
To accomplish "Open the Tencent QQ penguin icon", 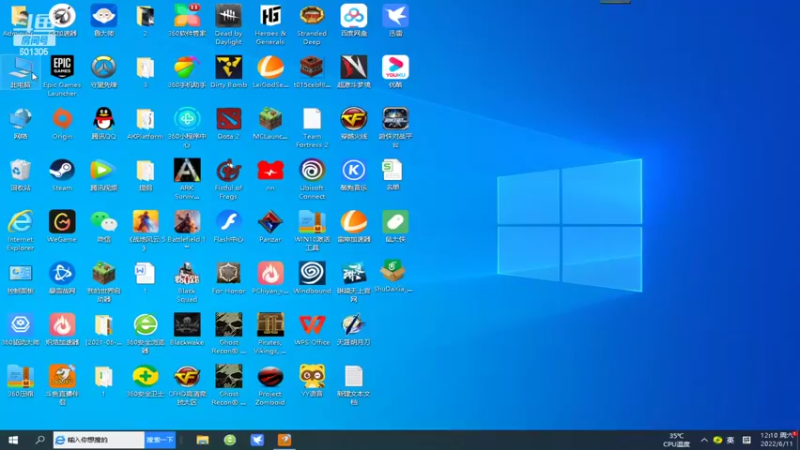I will pyautogui.click(x=104, y=119).
